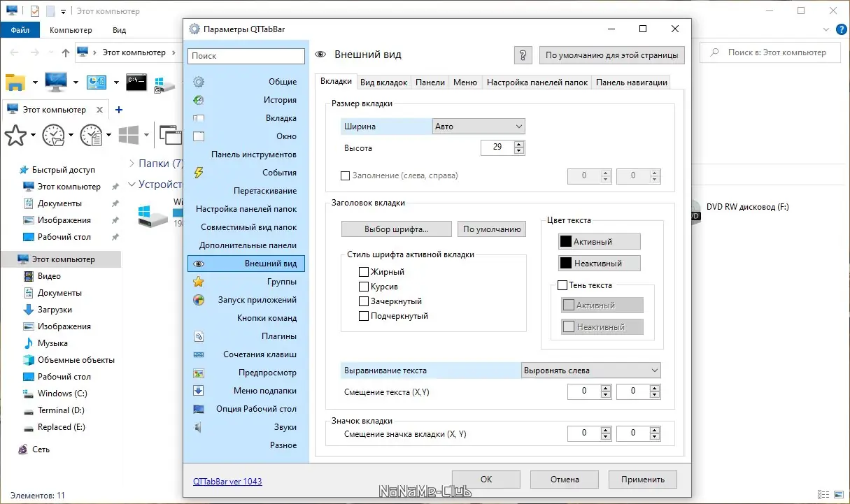This screenshot has height=504, width=850.
Task: Open the Ширина dropdown set to Авто
Action: [479, 127]
